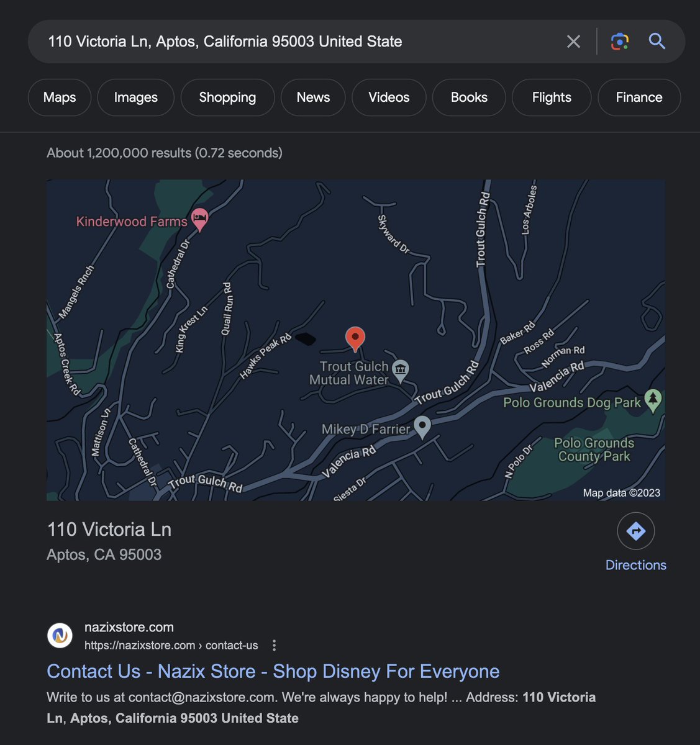Select the Polo Grounds Dog Park tree icon
The width and height of the screenshot is (700, 745).
pos(653,400)
